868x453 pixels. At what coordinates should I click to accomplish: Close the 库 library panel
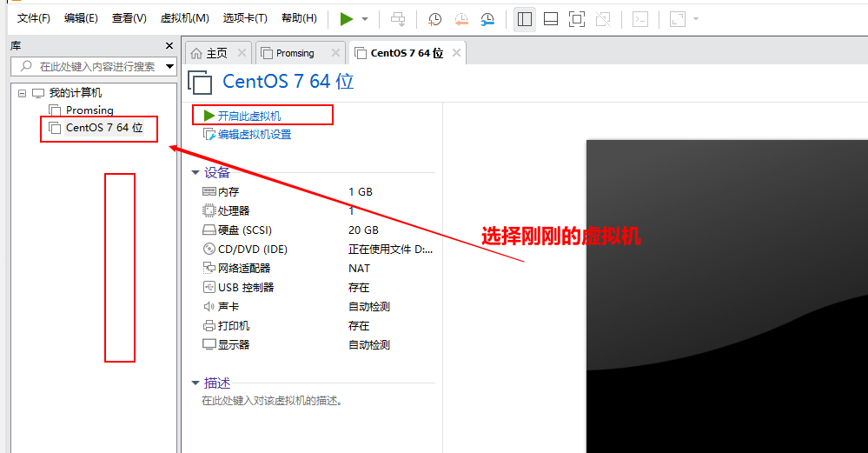click(169, 45)
